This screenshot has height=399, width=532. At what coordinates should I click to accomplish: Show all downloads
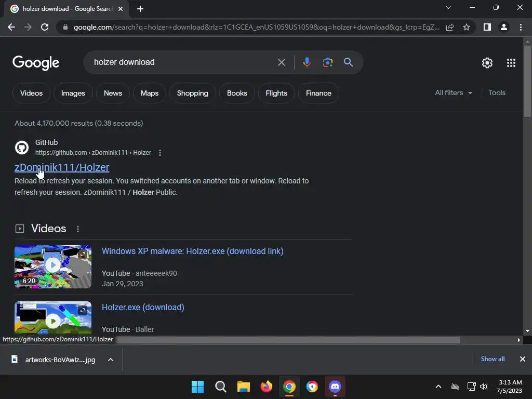pos(493,359)
